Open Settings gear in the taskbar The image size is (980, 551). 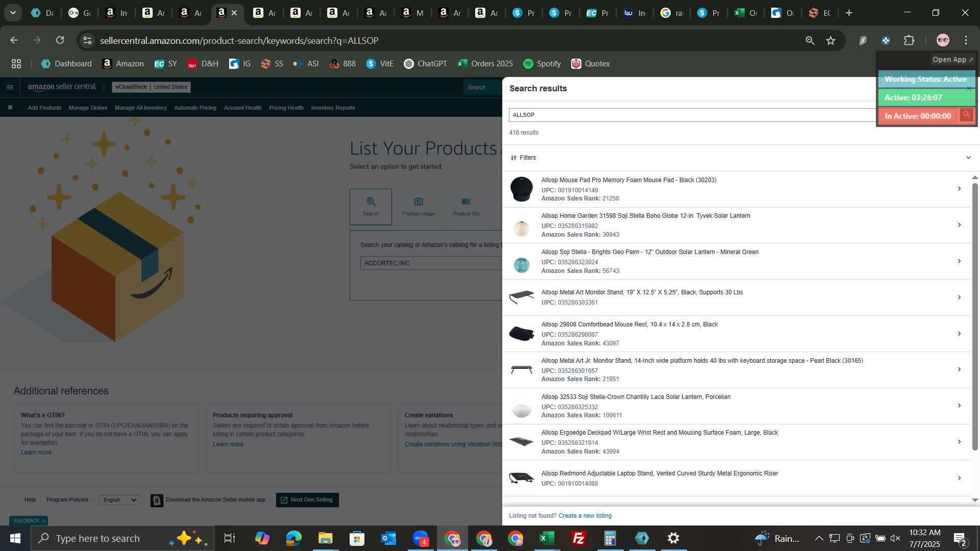[x=673, y=538]
